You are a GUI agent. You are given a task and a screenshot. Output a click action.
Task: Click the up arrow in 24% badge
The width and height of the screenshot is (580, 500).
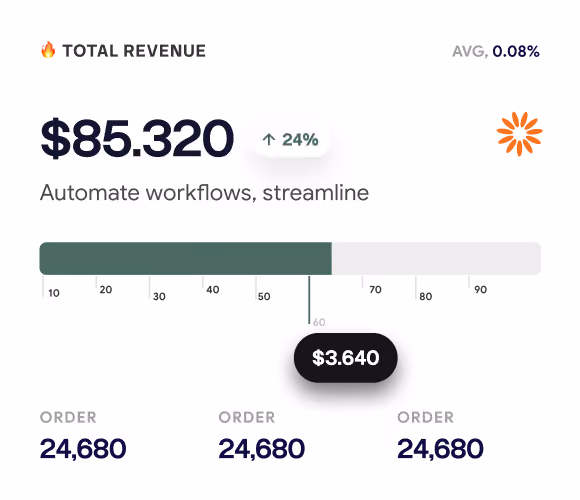pos(269,139)
